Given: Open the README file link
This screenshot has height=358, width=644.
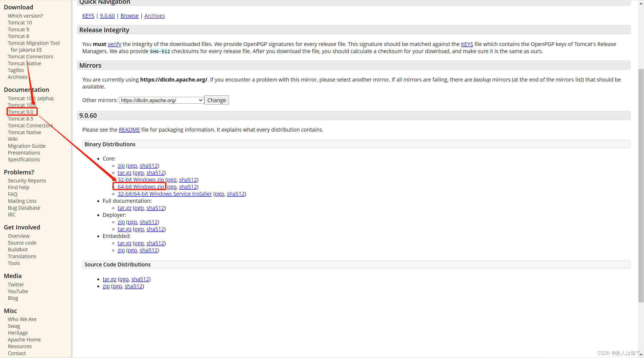Looking at the screenshot, I should pyautogui.click(x=129, y=130).
